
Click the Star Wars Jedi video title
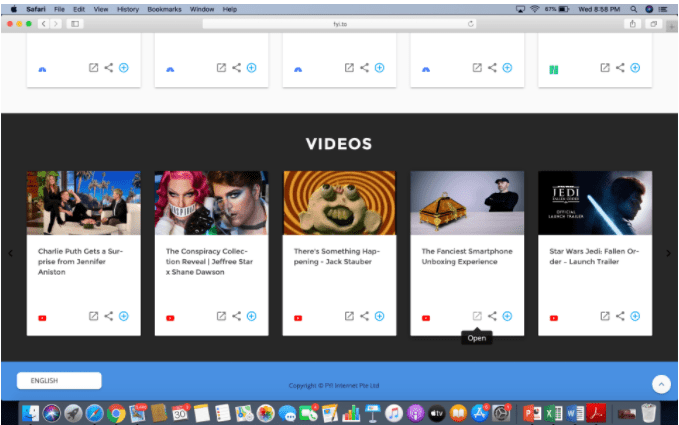[x=594, y=256]
